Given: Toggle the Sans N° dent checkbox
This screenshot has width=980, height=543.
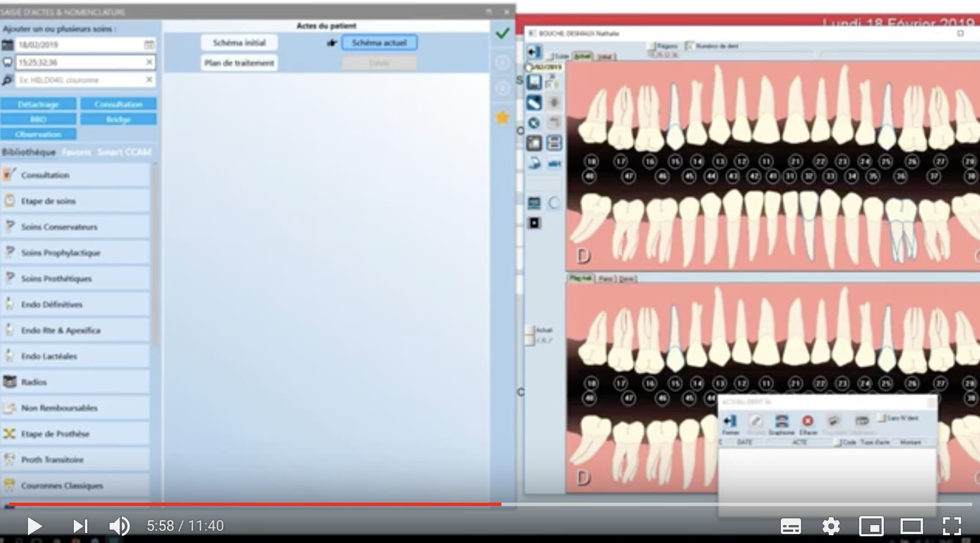Looking at the screenshot, I should 882,418.
